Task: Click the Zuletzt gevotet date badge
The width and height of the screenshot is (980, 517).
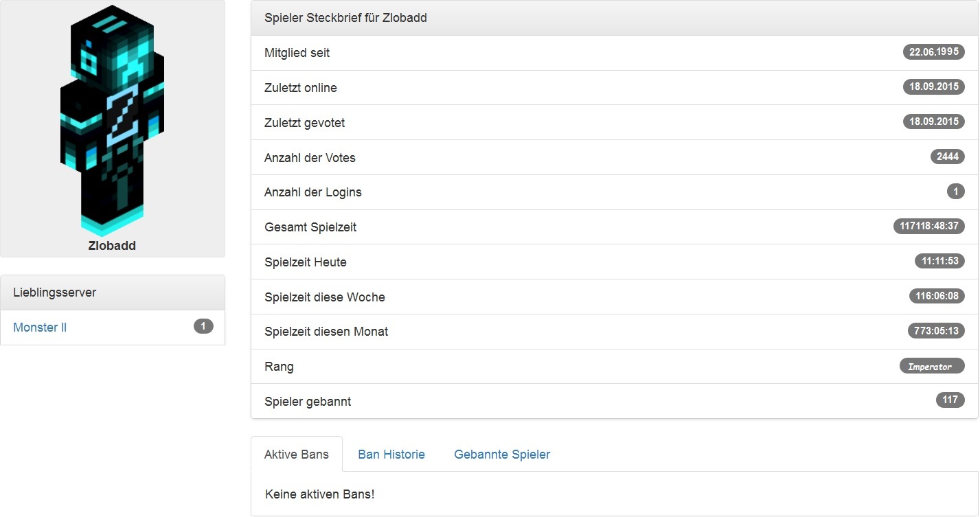Action: (933, 122)
